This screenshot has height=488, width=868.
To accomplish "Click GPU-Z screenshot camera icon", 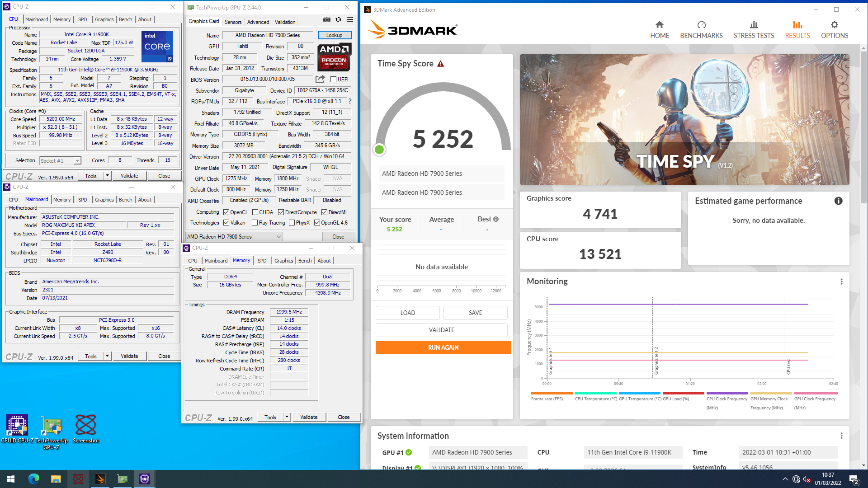I will [x=326, y=20].
